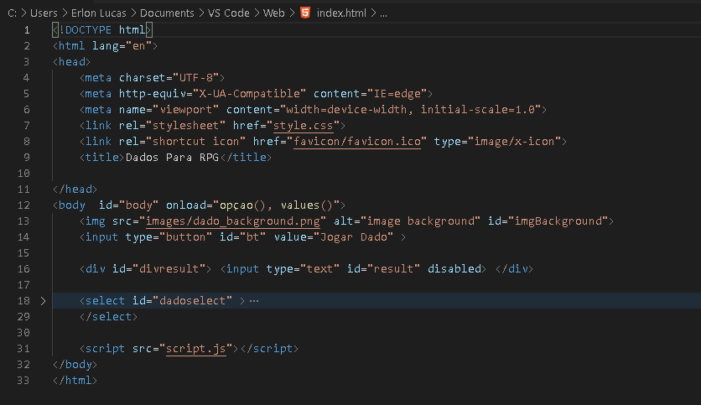Image resolution: width=701 pixels, height=405 pixels.
Task: Click the index.html breadcrumb file name
Action: tap(342, 11)
